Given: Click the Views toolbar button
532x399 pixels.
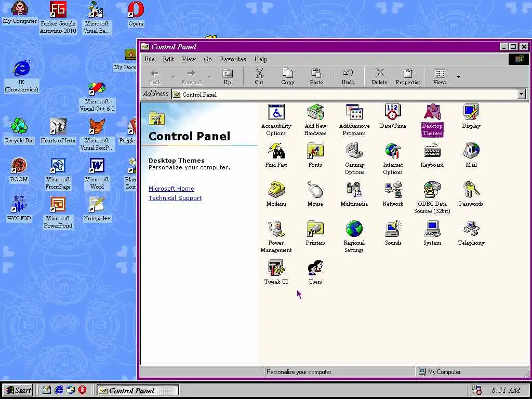Looking at the screenshot, I should pos(440,77).
